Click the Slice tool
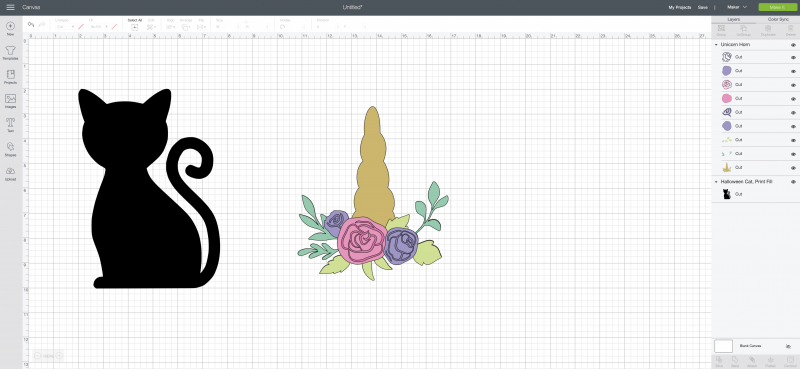The height and width of the screenshot is (369, 800). coord(719,362)
